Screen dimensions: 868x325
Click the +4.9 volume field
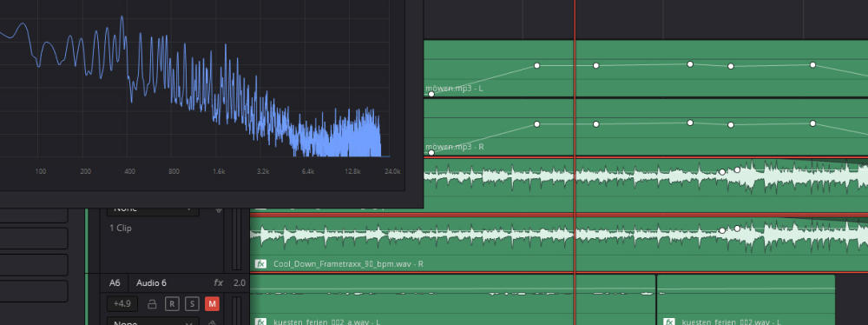coord(122,304)
